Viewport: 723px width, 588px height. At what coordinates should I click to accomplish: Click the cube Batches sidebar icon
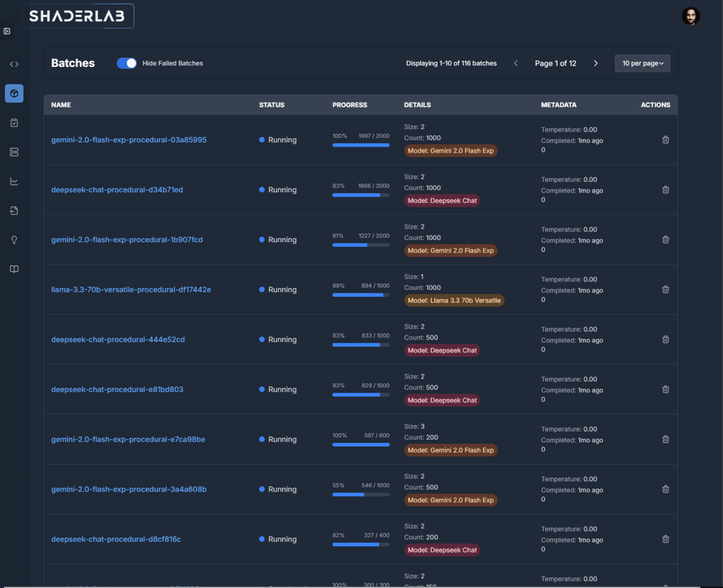[x=14, y=93]
